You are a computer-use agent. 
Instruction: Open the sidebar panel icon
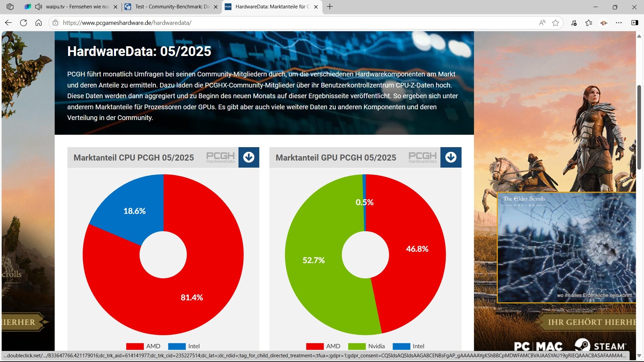[x=635, y=23]
